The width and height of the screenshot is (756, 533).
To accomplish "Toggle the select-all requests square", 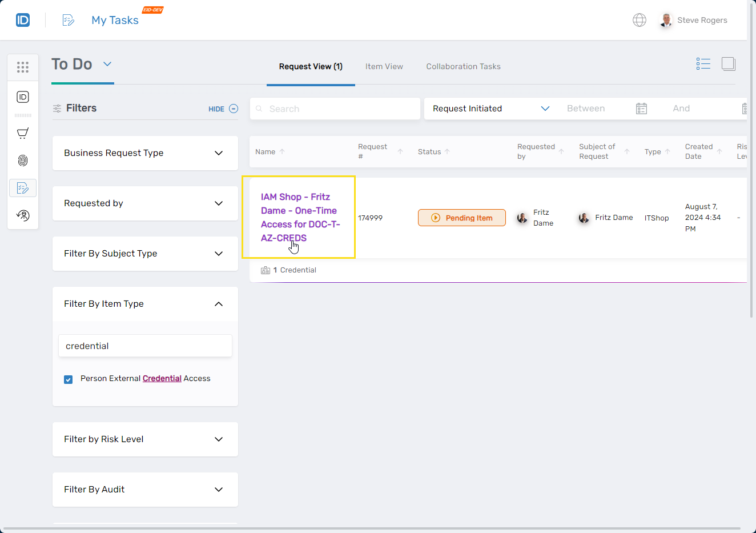I will 728,64.
